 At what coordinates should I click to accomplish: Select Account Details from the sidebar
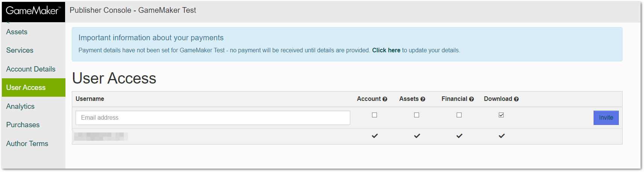pyautogui.click(x=31, y=69)
